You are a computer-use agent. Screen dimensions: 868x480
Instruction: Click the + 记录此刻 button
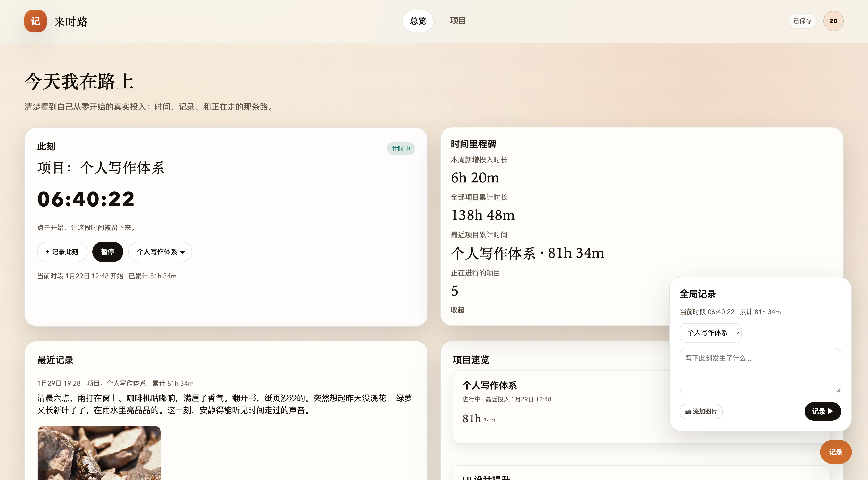tap(62, 252)
